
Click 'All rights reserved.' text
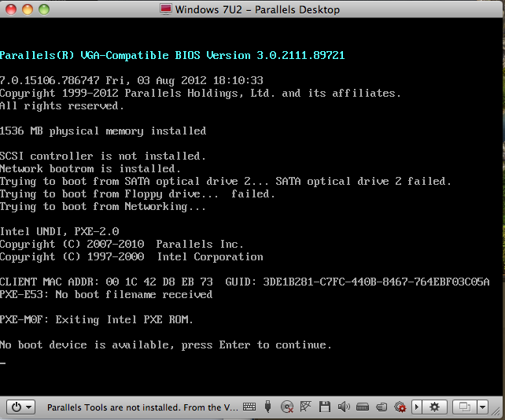62,106
